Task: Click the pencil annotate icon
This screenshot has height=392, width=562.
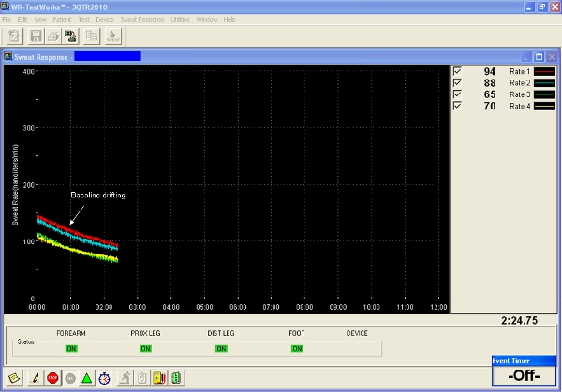Action: [x=35, y=378]
